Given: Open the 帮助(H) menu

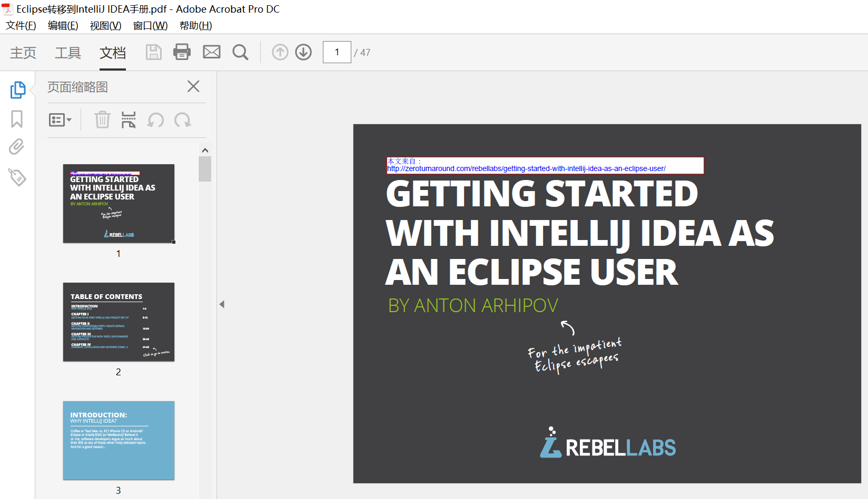Looking at the screenshot, I should coord(195,26).
